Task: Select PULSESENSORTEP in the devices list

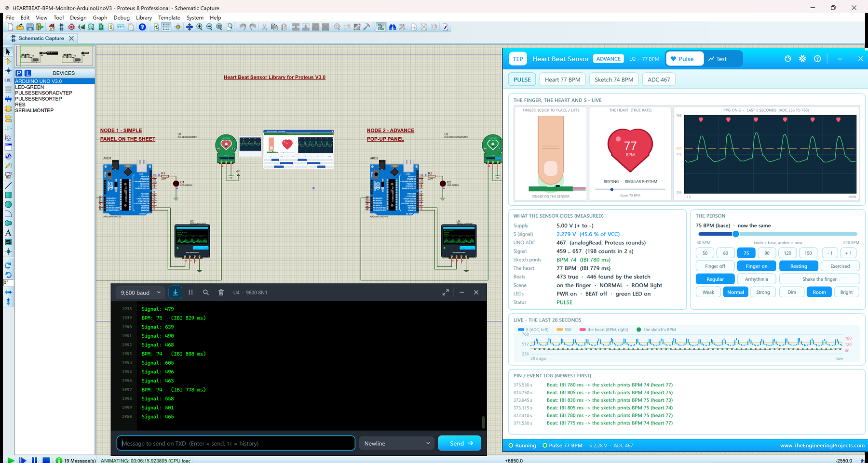Action: point(39,99)
